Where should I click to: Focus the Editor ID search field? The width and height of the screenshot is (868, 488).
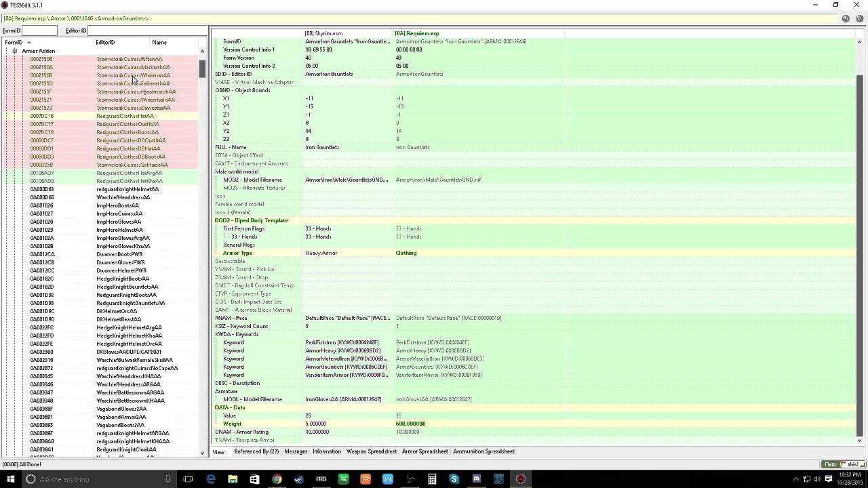[x=146, y=30]
